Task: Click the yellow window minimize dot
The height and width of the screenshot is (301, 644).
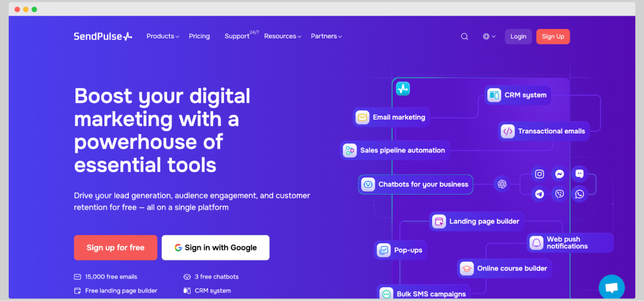Action: click(26, 9)
